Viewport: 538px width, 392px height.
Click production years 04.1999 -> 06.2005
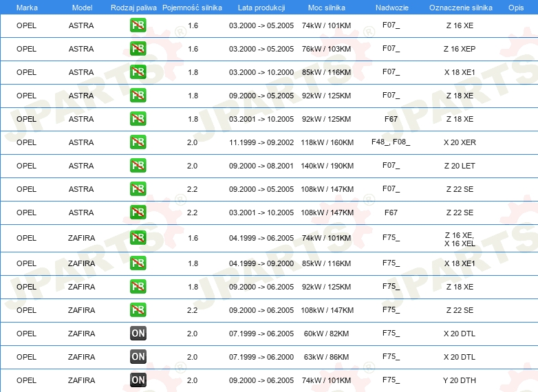(x=261, y=238)
